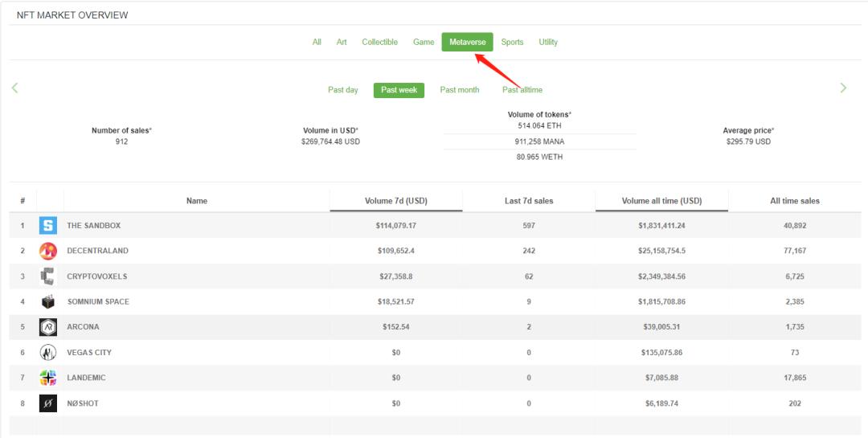Click The Sandbox logo icon
This screenshot has height=438, width=868.
click(48, 226)
